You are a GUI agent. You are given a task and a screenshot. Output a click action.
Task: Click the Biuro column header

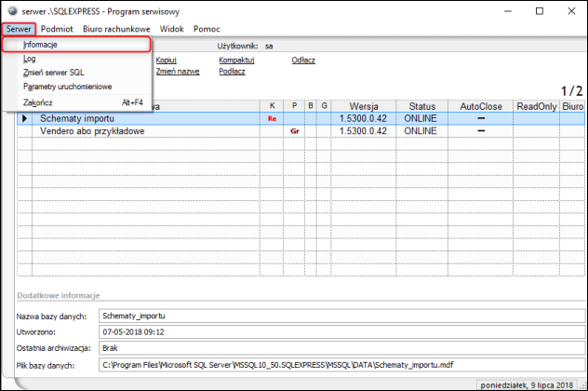click(x=572, y=106)
